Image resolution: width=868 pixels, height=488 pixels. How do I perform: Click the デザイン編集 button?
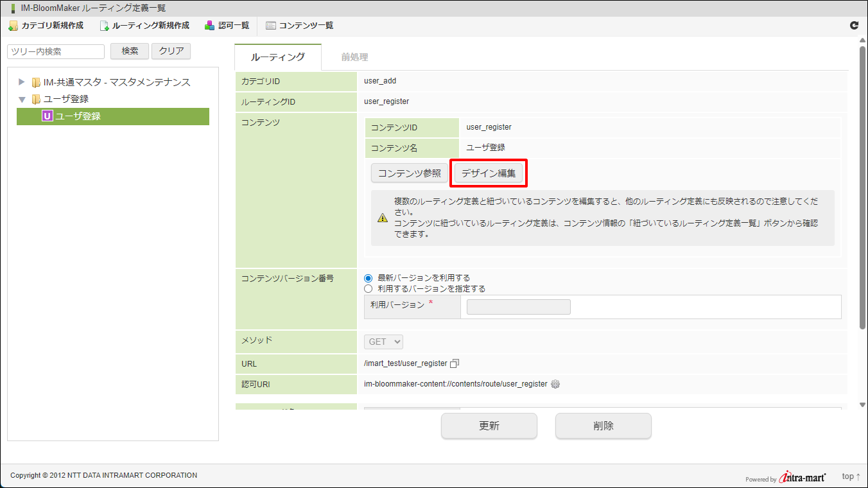[489, 173]
